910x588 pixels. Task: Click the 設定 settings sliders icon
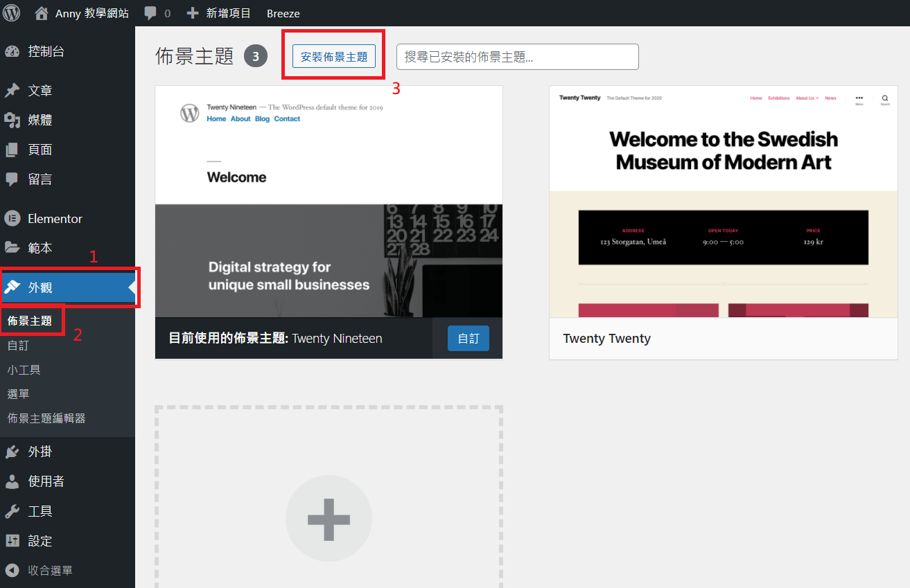(12, 541)
